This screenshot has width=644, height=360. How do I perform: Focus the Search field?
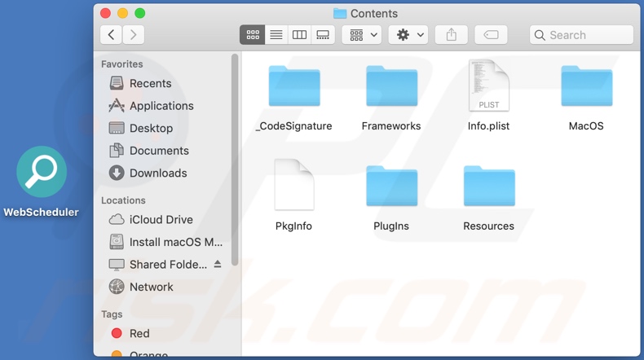click(581, 35)
